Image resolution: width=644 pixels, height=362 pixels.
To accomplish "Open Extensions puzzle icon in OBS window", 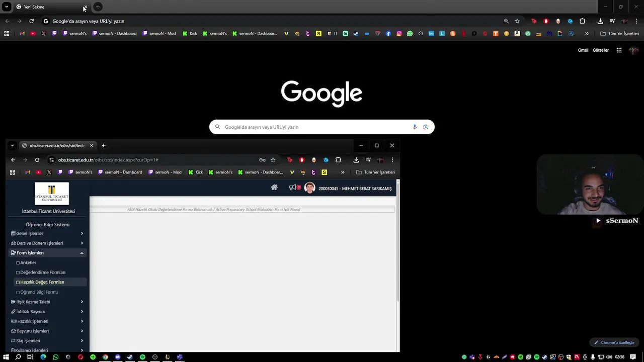I will tap(338, 160).
